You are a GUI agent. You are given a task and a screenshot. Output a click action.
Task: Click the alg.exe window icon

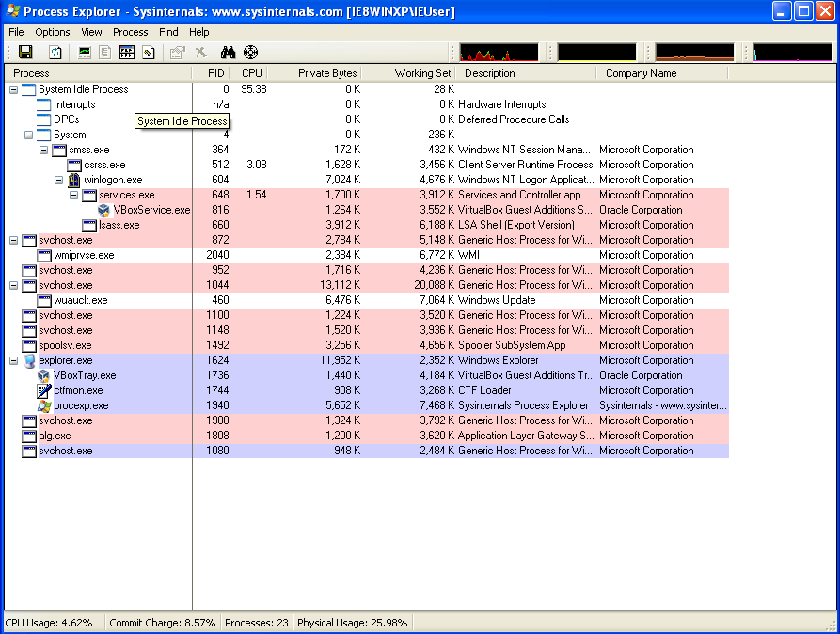tap(29, 436)
